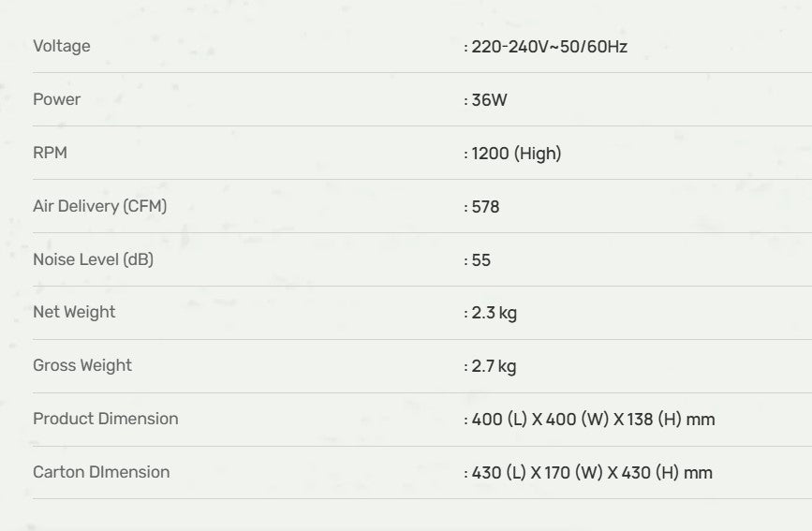Select the 36W power value
The width and height of the screenshot is (812, 531).
[x=489, y=99]
